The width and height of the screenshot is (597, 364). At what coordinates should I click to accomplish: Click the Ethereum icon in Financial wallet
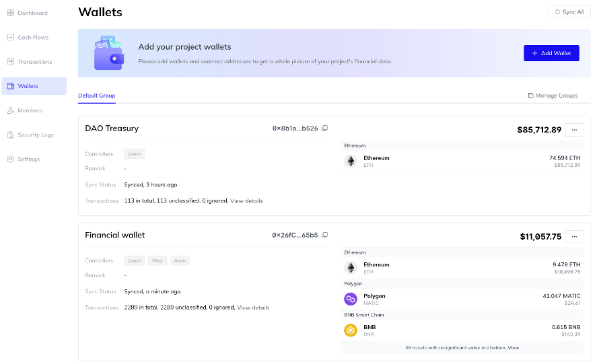click(350, 268)
